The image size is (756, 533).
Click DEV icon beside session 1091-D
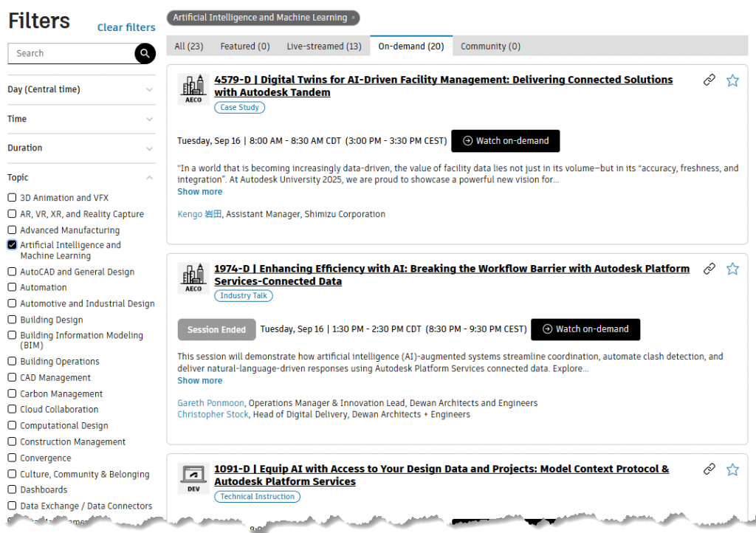193,478
